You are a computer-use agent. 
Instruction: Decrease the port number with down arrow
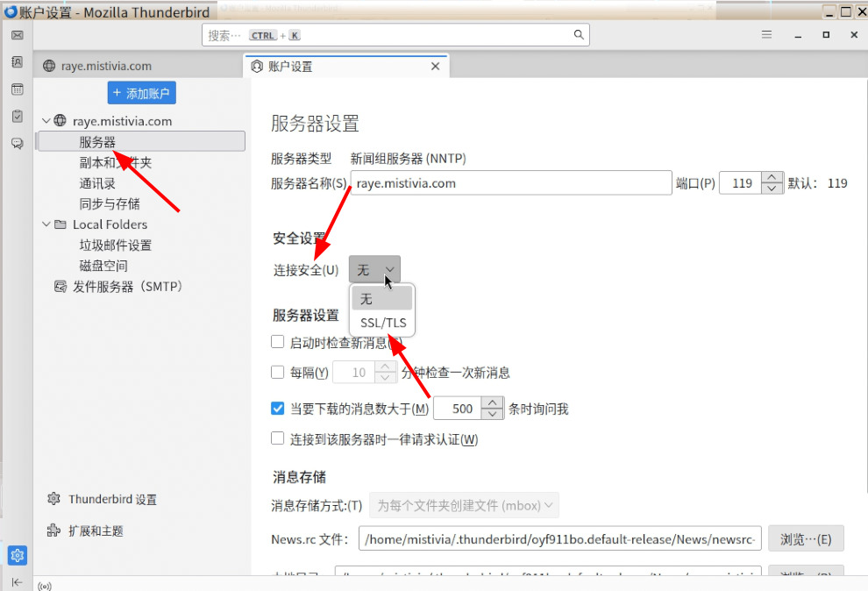[x=772, y=189]
